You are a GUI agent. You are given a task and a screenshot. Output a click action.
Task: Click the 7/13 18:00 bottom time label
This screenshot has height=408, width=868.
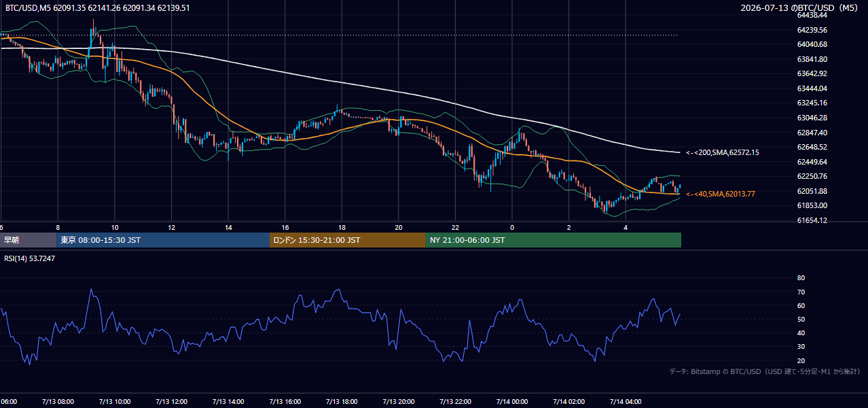click(x=342, y=402)
